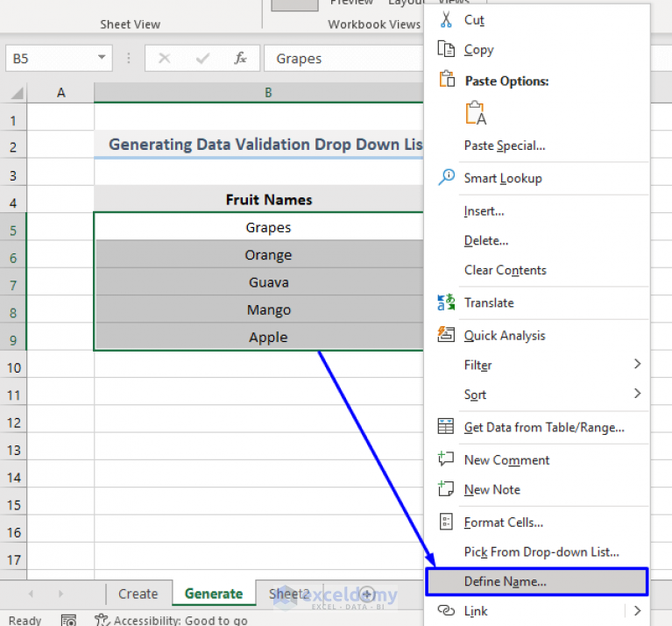Click the New Note icon

[446, 488]
